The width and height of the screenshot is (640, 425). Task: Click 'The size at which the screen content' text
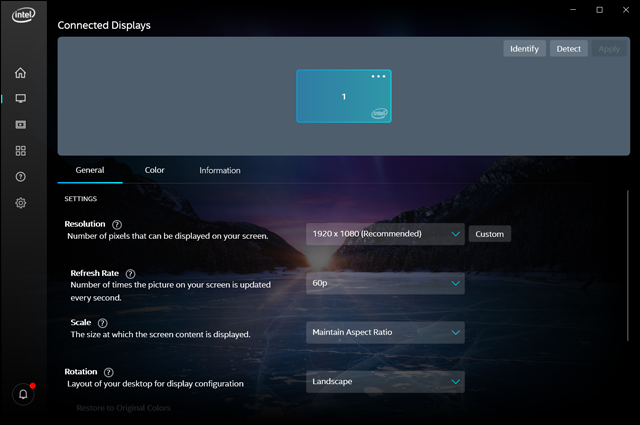click(x=160, y=334)
